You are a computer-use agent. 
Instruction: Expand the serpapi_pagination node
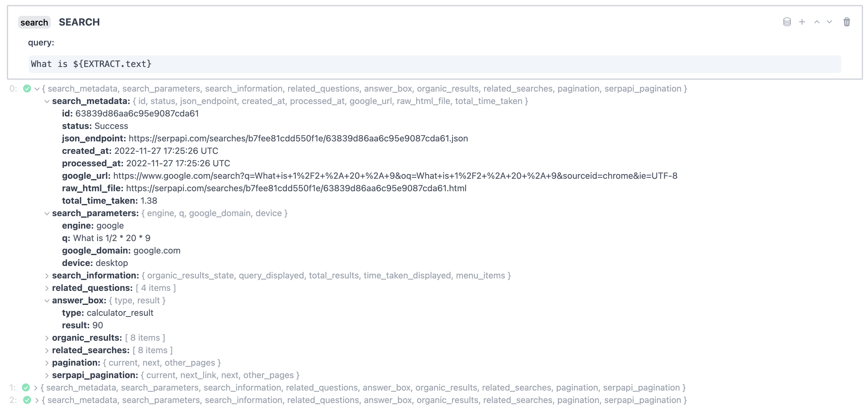coord(47,376)
